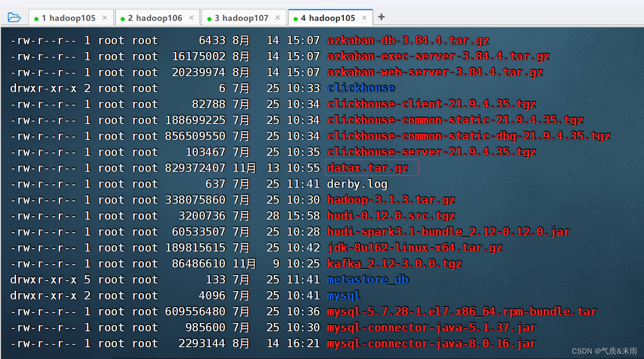Click clickhouse-common-static-dbg-21.9.4.35.tgz file name

(x=469, y=136)
